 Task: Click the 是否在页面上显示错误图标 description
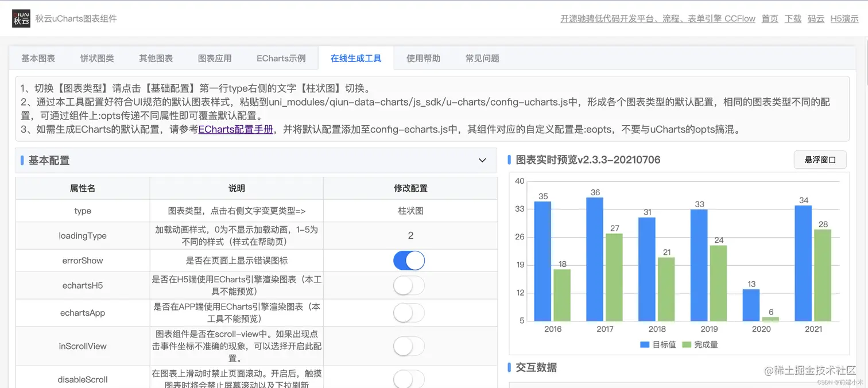(237, 261)
